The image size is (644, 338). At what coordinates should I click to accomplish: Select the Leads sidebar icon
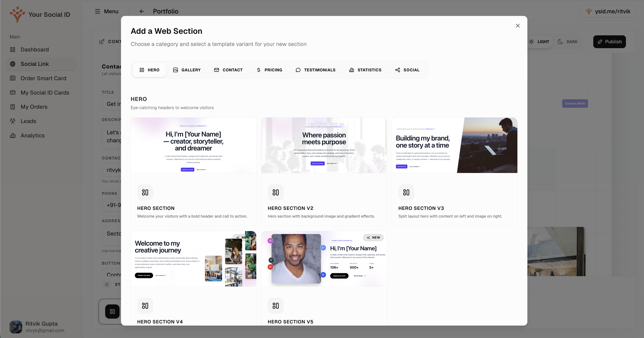pos(13,121)
